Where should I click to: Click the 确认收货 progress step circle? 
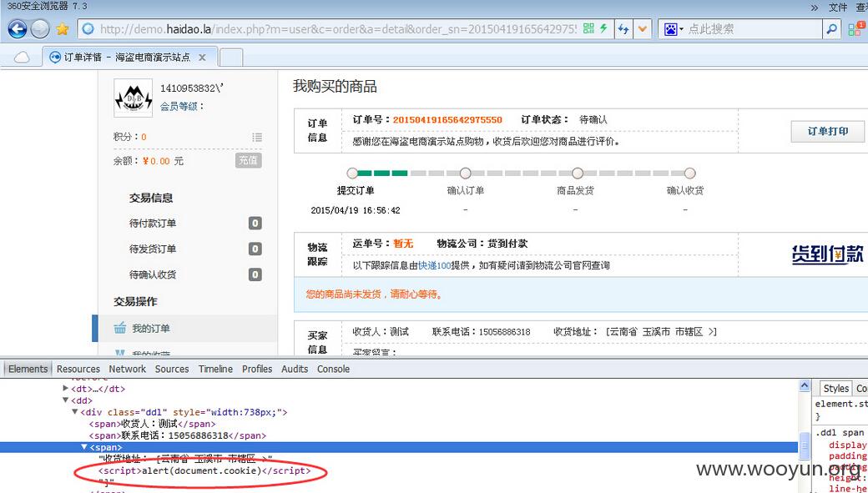click(x=689, y=174)
